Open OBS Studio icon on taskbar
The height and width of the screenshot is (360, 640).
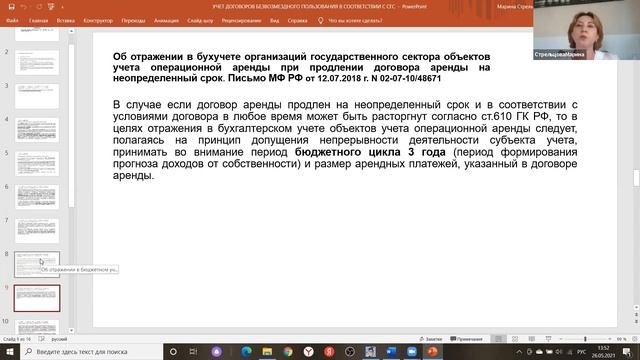(x=350, y=351)
